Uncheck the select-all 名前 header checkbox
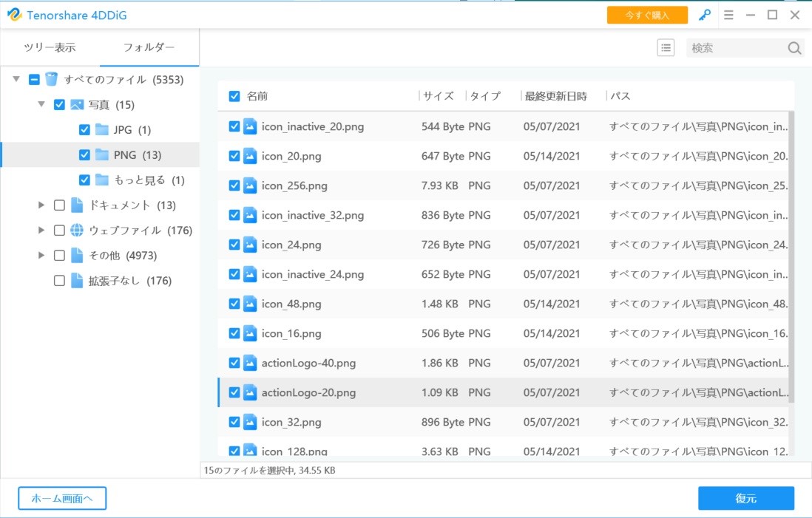 [x=234, y=96]
